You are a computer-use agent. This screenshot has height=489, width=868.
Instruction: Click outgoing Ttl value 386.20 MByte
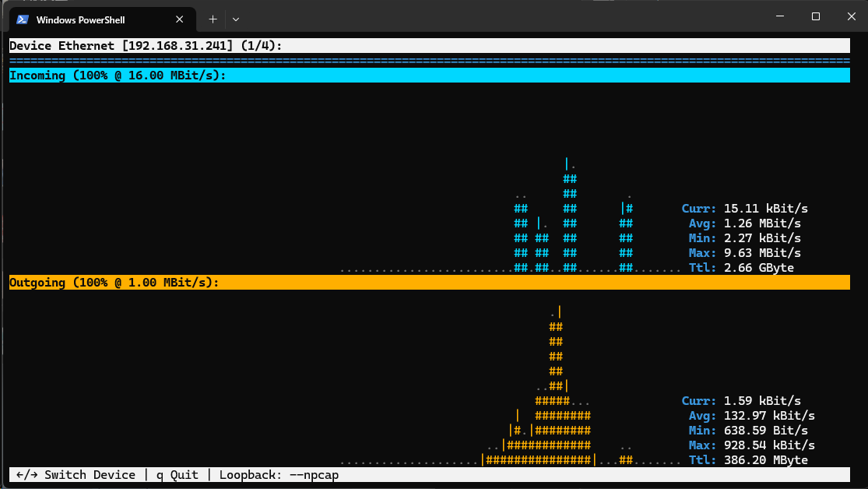click(765, 460)
